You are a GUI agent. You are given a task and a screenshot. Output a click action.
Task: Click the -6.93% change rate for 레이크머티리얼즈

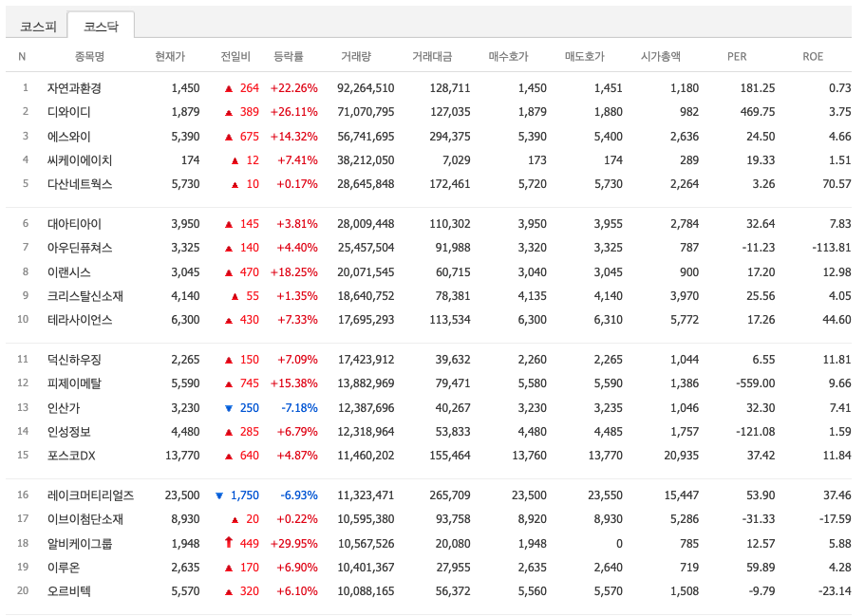(x=299, y=495)
